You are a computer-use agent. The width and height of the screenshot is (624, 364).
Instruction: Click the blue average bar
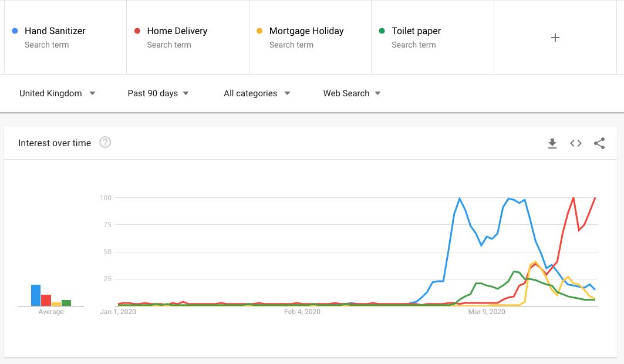pos(36,295)
